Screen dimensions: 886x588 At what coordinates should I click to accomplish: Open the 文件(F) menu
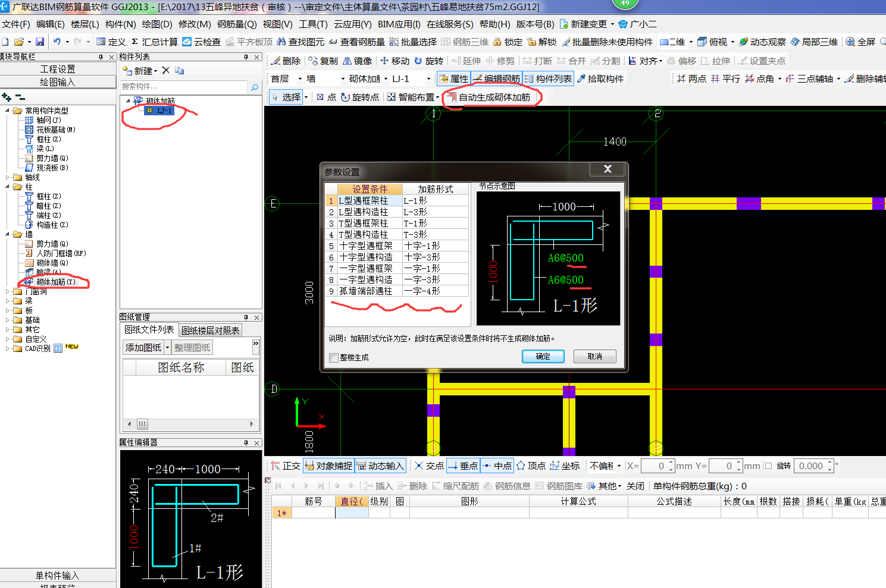pyautogui.click(x=16, y=24)
